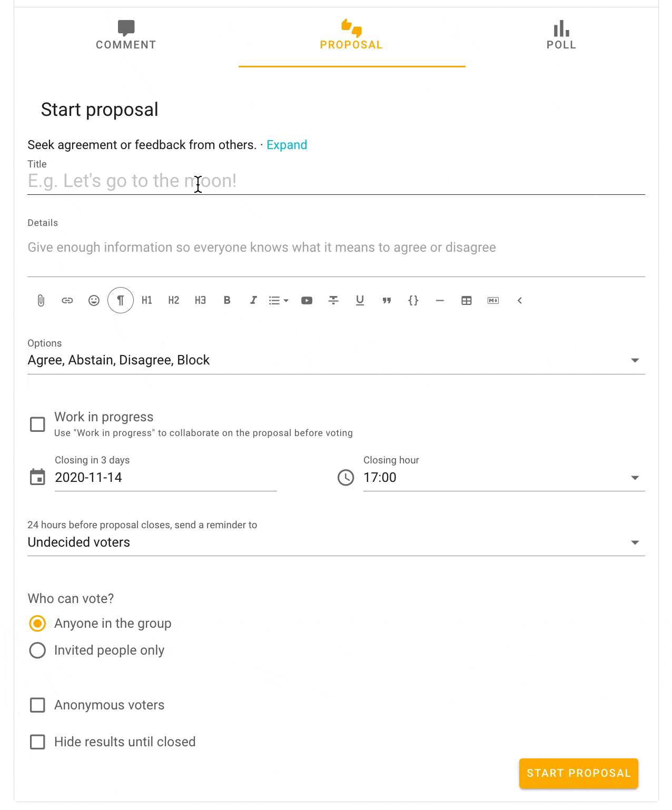
Task: Switch to the Poll tab
Action: [561, 36]
